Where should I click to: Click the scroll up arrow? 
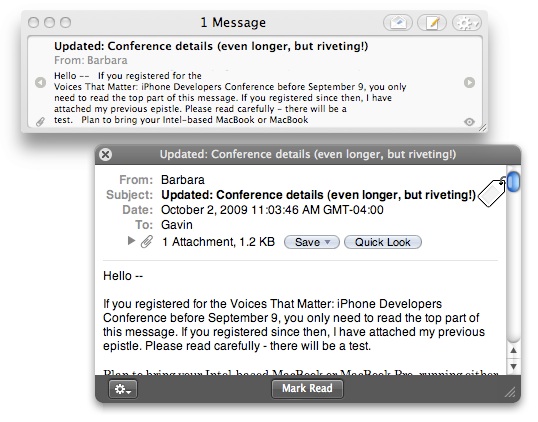pyautogui.click(x=513, y=351)
